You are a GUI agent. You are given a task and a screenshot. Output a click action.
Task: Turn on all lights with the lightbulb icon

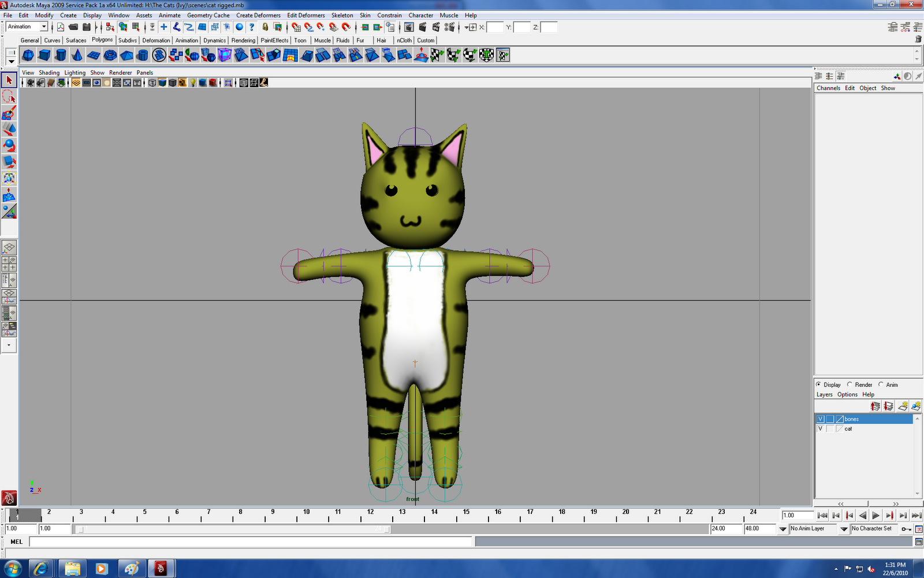(192, 83)
